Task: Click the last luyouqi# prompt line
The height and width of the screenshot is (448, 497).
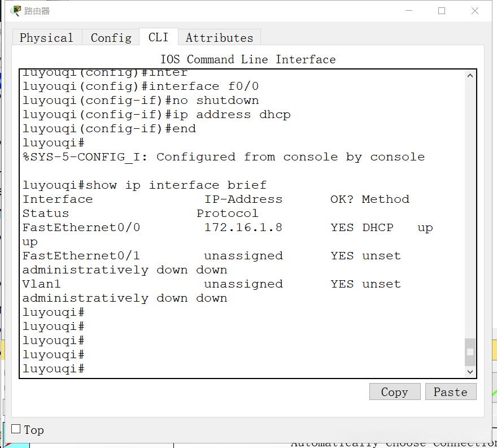Action: tap(54, 369)
